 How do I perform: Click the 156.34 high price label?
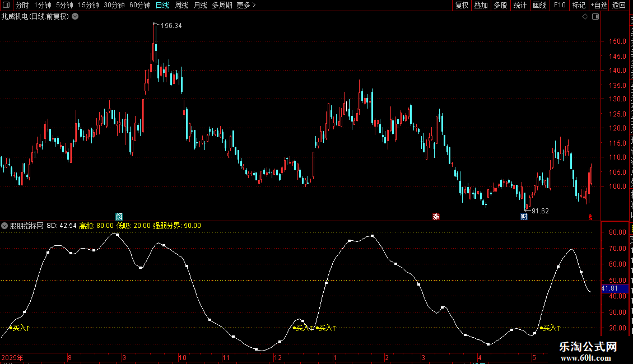click(x=171, y=26)
